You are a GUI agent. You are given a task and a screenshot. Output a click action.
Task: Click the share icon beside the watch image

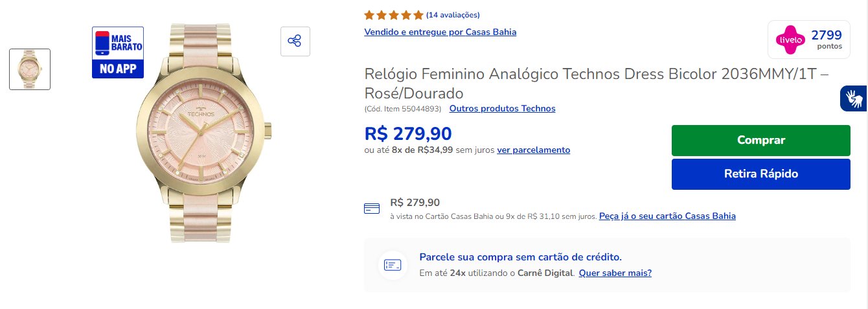point(295,41)
